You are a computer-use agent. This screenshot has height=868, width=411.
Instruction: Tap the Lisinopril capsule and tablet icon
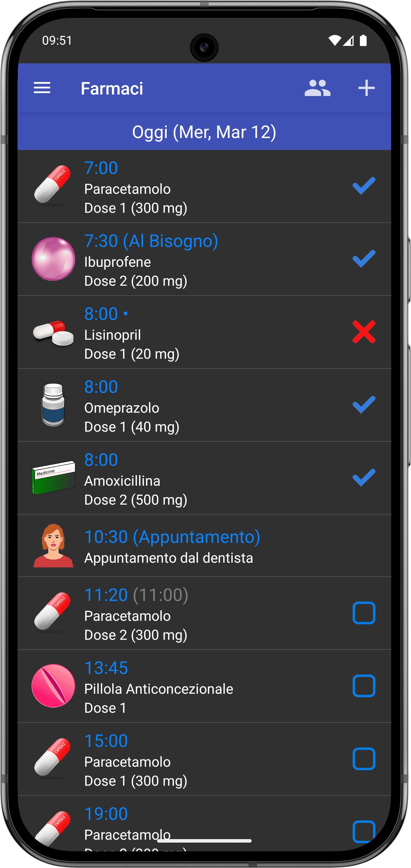pyautogui.click(x=53, y=332)
